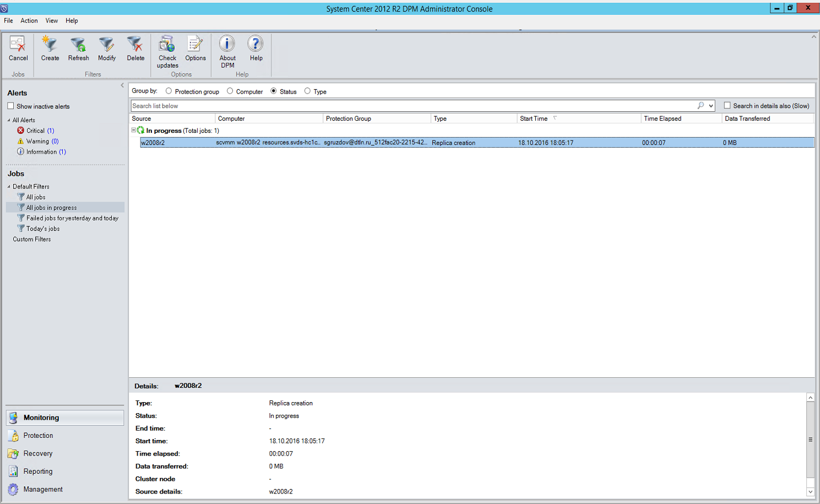The image size is (820, 504).
Task: Sort by the Computer column header
Action: [269, 118]
